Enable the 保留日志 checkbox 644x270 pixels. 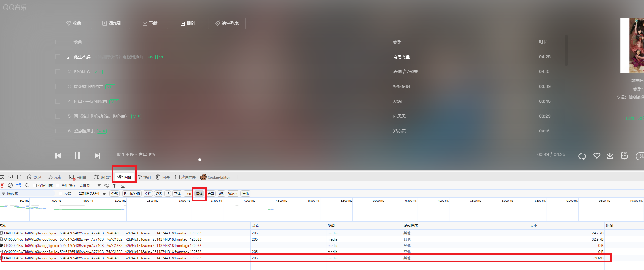pyautogui.click(x=35, y=185)
